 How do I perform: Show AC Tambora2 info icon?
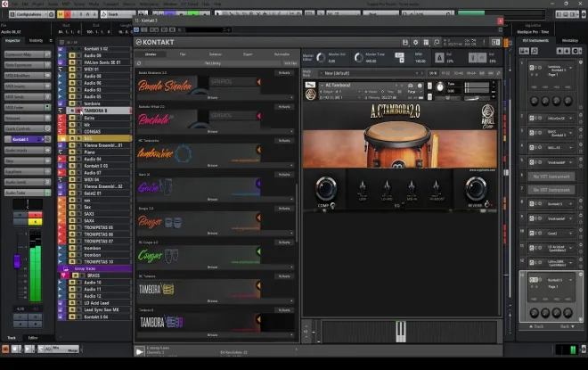click(420, 86)
